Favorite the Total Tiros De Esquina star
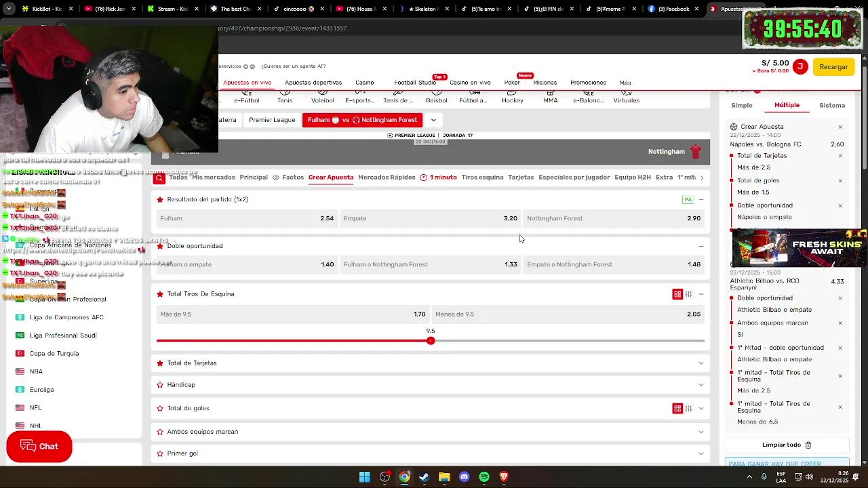The image size is (868, 488). point(160,293)
